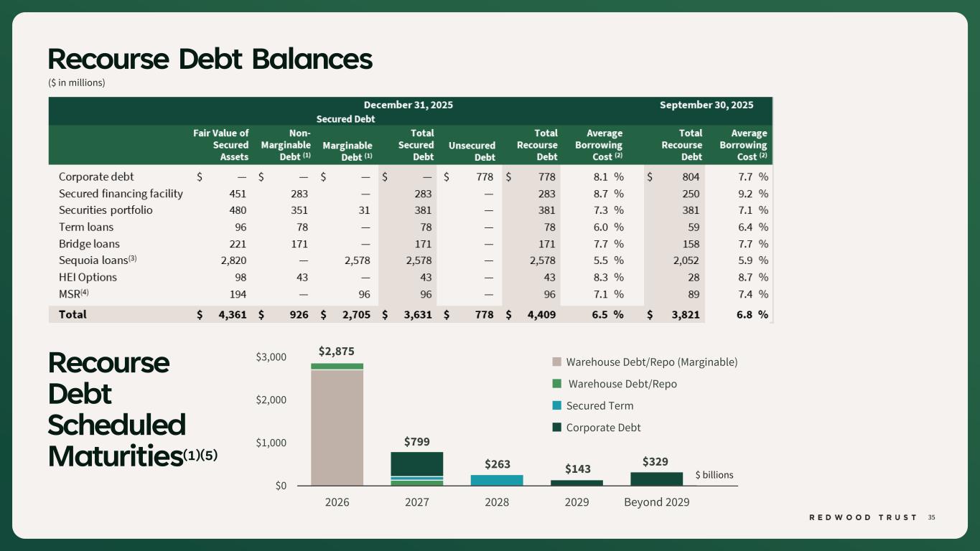Click the $2,875 bar value label

[337, 351]
